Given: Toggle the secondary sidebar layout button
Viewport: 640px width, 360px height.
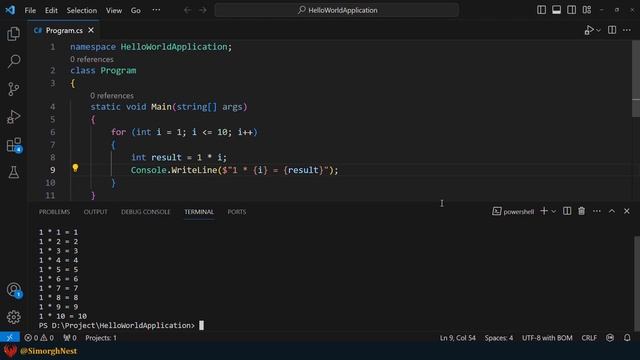Looking at the screenshot, I should [571, 10].
